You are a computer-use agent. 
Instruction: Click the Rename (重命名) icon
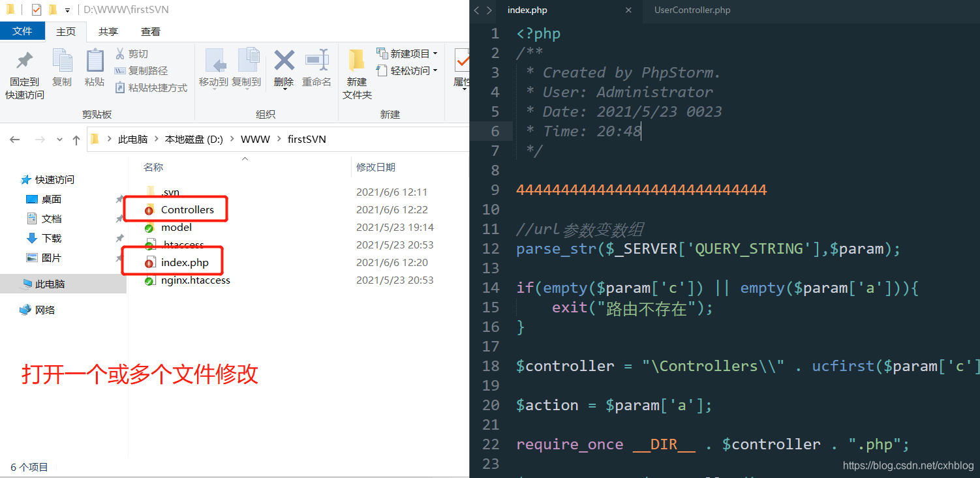(x=317, y=61)
